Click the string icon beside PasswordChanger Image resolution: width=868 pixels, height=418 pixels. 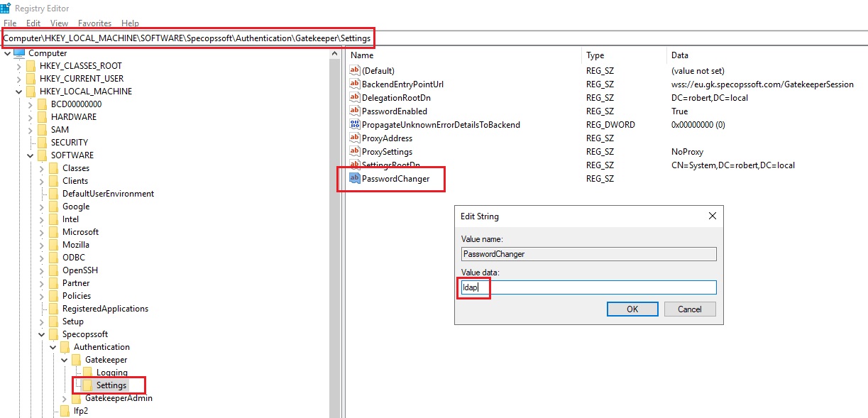[355, 179]
